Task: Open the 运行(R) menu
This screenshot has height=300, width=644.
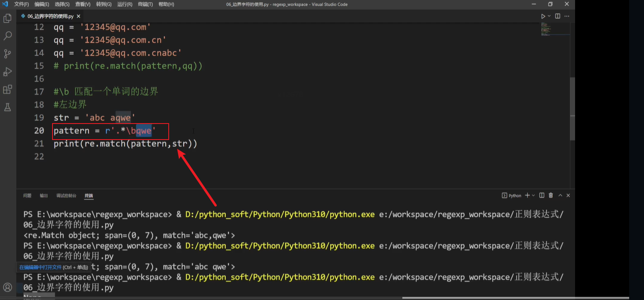Action: point(125,4)
